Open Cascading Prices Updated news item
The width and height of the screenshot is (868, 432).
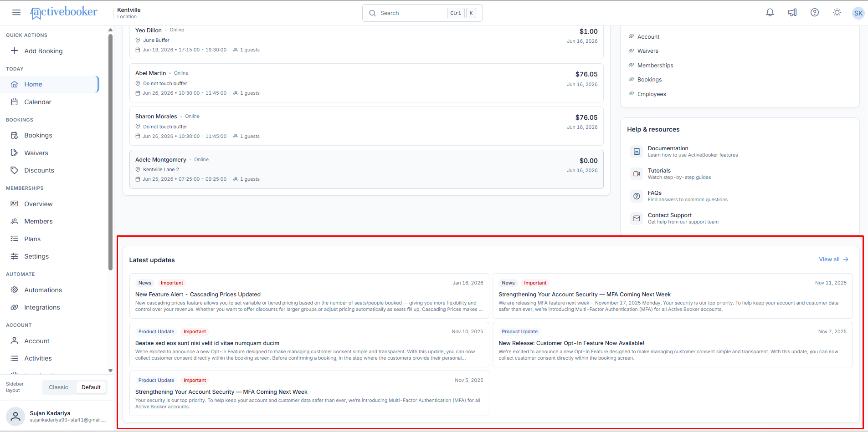[309, 296]
